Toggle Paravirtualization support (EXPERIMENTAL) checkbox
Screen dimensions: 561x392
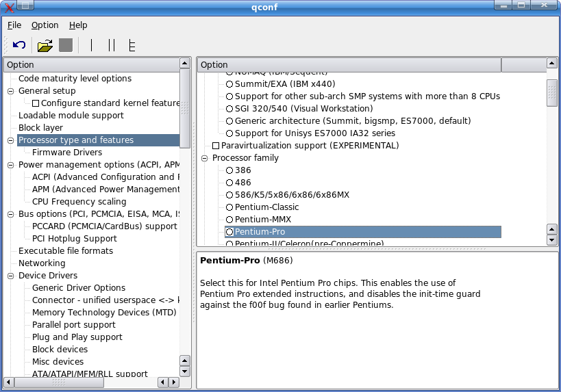click(x=216, y=146)
